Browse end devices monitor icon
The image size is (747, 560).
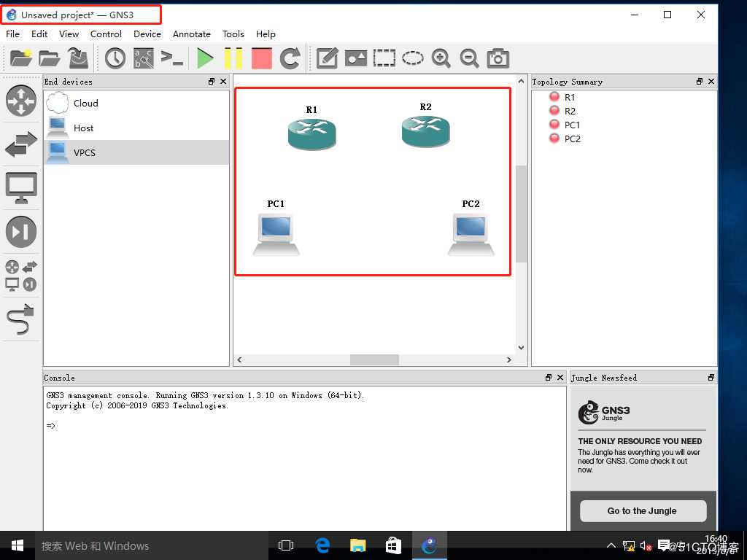pos(21,188)
